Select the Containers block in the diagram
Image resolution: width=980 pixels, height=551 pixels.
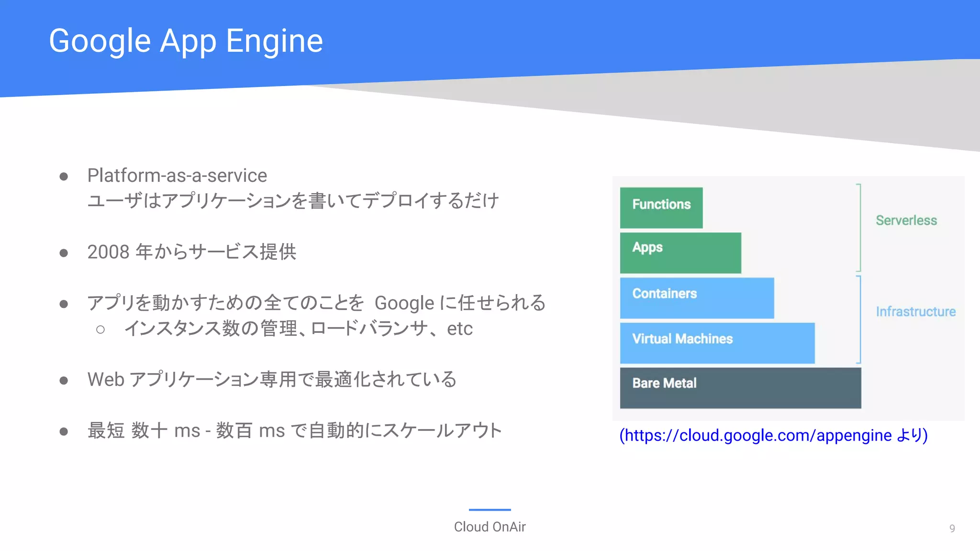[x=697, y=298]
